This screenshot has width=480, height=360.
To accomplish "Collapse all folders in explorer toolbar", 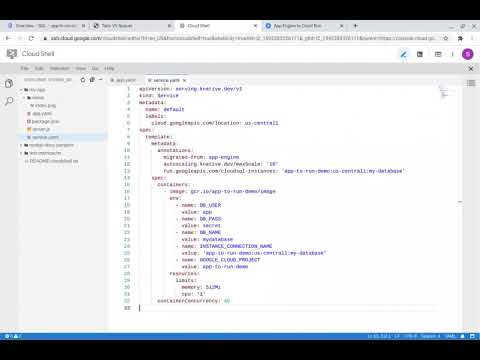I will coord(92,80).
